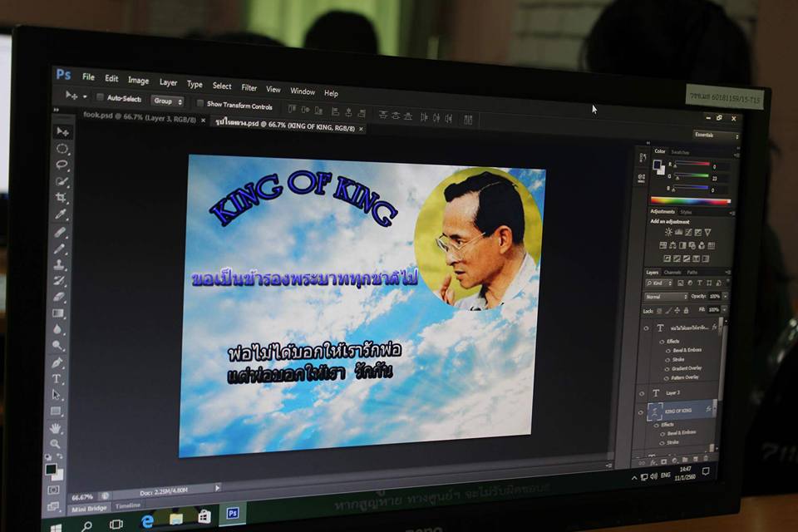This screenshot has height=532, width=798.
Task: Select the Move tool in the toolbox
Action: [x=62, y=132]
